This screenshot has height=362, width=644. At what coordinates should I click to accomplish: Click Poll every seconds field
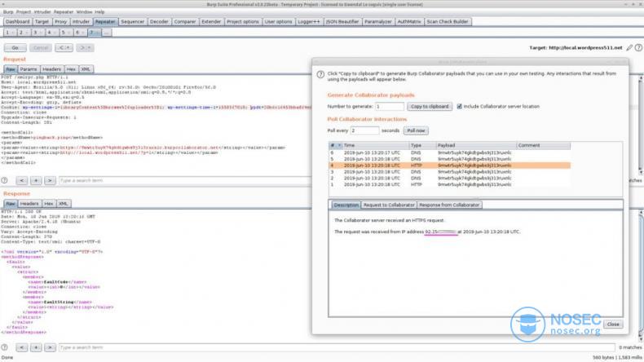[x=364, y=130]
